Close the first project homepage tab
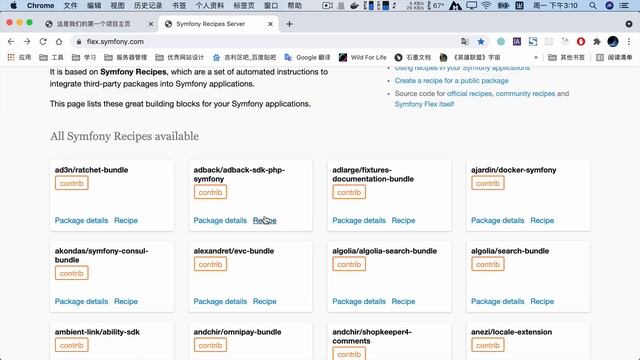Screen dimensions: 640x360 point(151,24)
